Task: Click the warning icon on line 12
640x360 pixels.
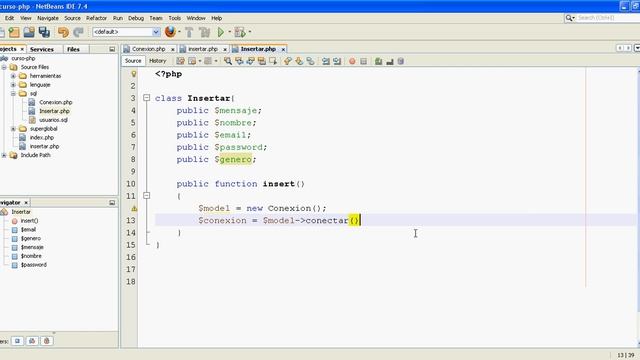Action: 133,209
